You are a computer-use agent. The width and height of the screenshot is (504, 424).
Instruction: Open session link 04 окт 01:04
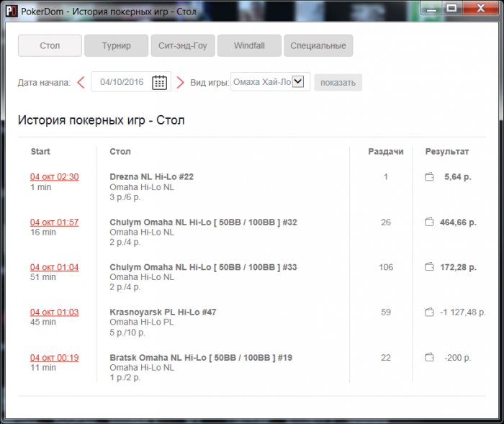(54, 267)
